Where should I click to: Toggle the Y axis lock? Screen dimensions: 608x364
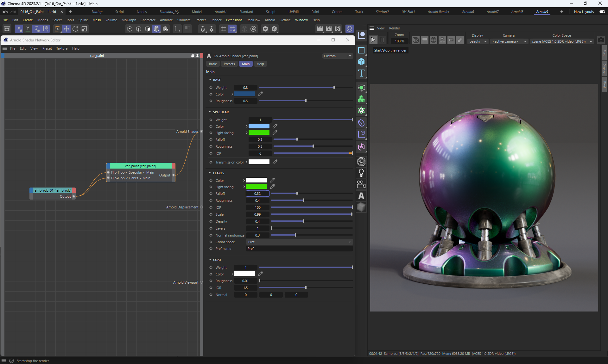click(x=28, y=29)
